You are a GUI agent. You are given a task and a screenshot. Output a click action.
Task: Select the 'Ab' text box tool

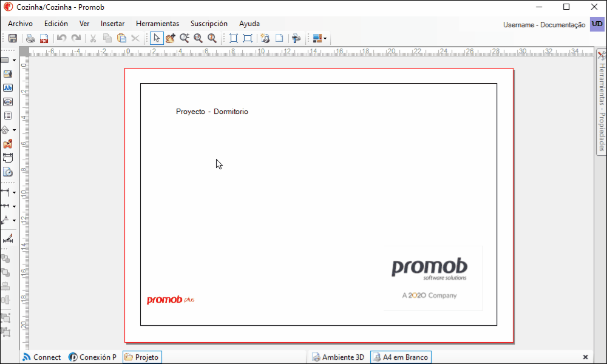point(8,88)
